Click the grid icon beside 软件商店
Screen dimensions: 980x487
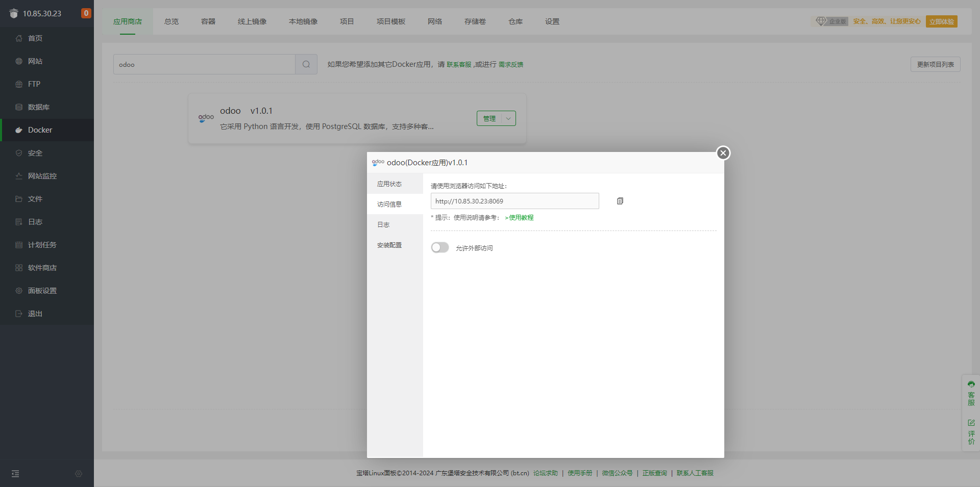coord(19,268)
